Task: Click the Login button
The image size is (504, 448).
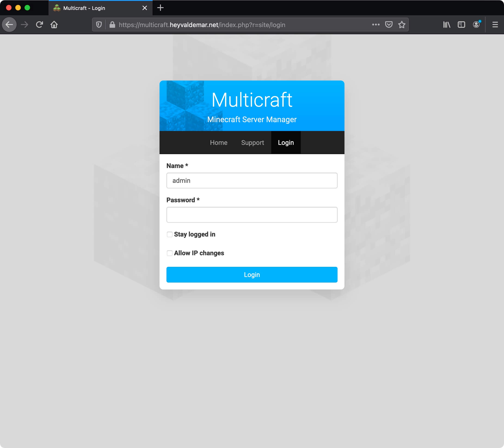Action: coord(252,275)
